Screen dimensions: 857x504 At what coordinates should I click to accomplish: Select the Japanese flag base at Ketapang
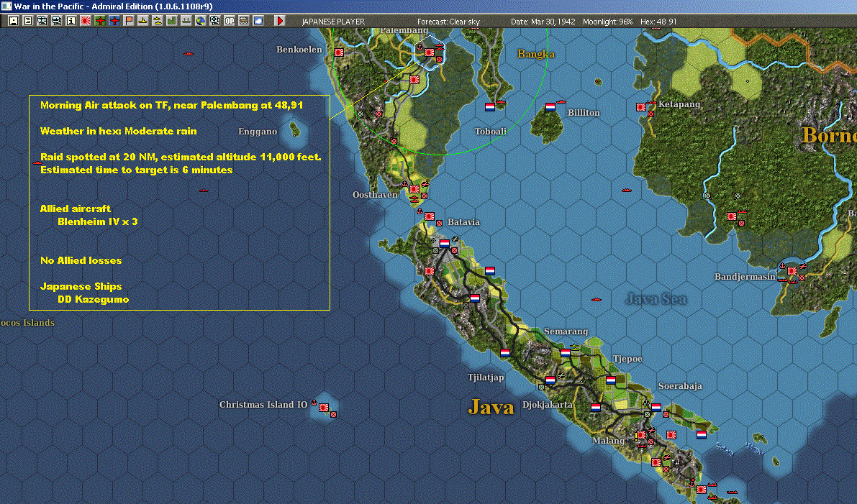coord(640,107)
